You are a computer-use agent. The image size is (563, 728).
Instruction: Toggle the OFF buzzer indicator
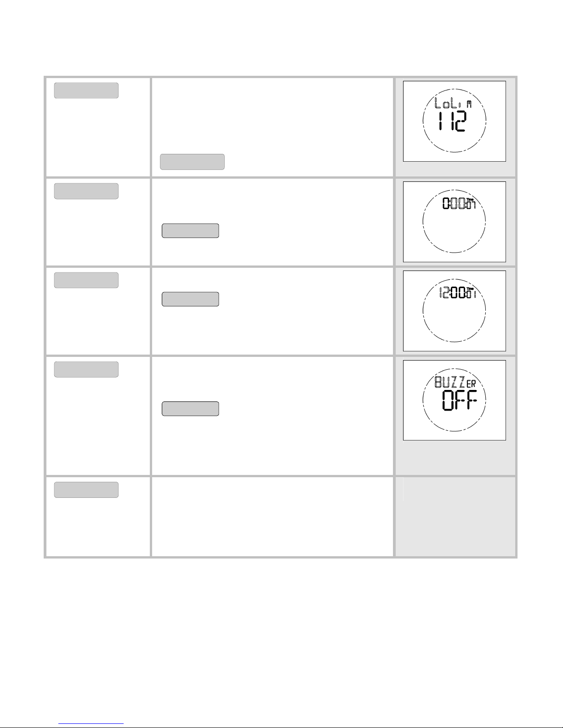pos(459,401)
